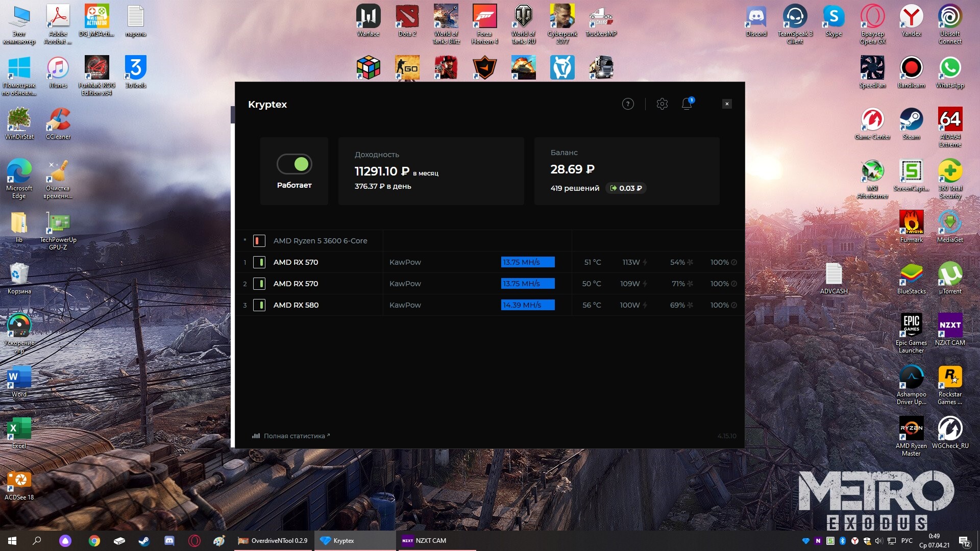Open the Kryptex help question mark icon
980x551 pixels.
(628, 104)
